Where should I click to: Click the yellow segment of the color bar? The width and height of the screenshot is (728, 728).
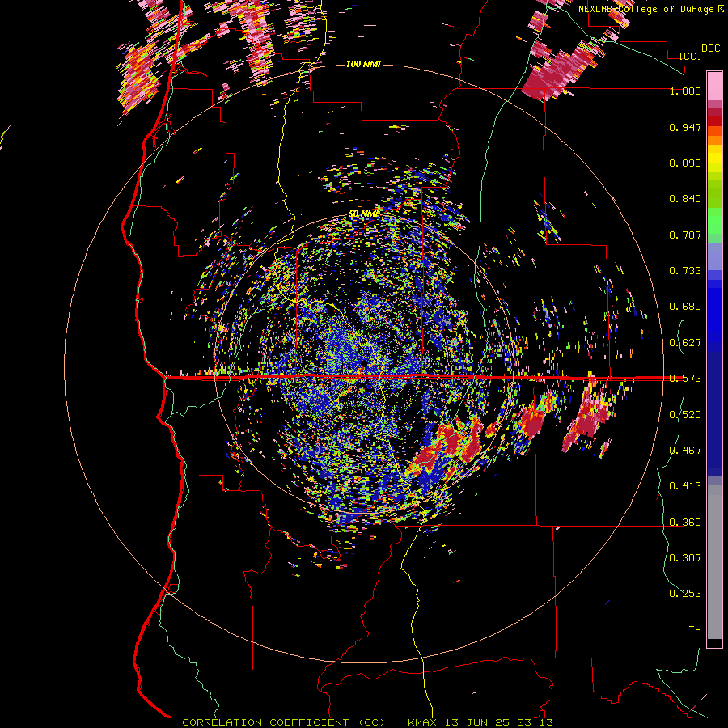[714, 159]
